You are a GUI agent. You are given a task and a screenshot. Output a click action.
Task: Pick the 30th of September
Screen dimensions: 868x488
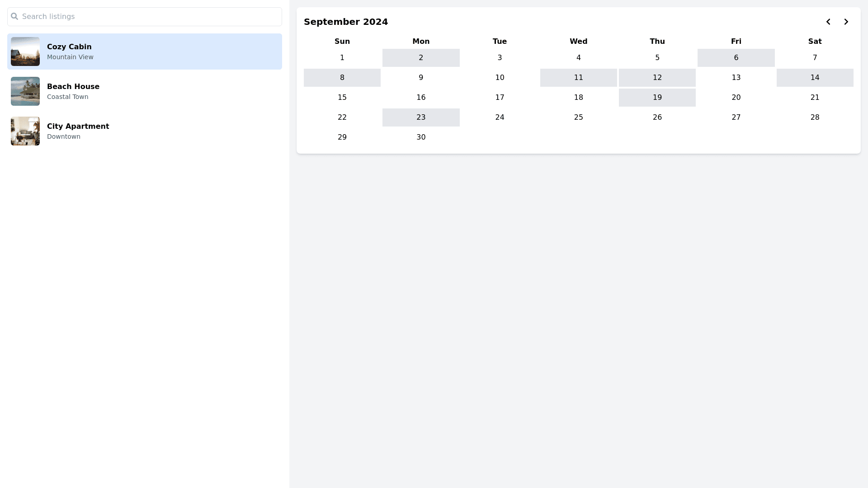coord(421,137)
